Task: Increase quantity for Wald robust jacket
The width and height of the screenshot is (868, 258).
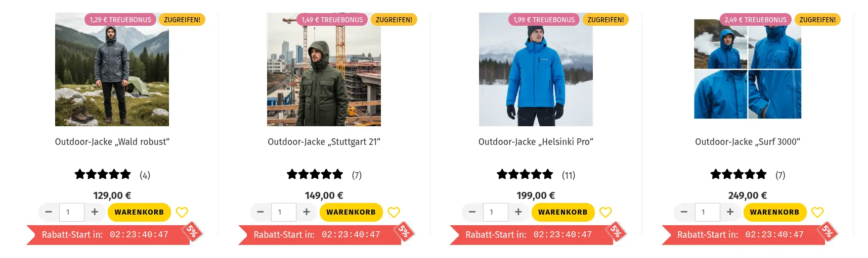Action: pyautogui.click(x=95, y=212)
